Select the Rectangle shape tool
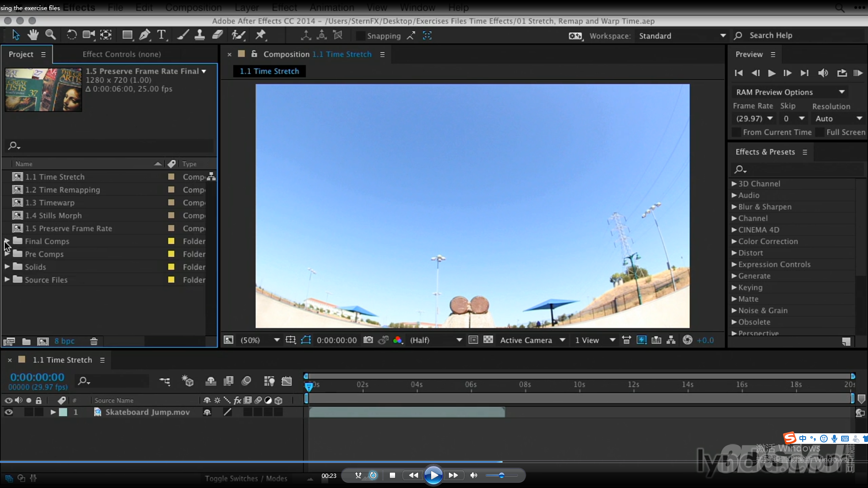The image size is (868, 488). 127,35
